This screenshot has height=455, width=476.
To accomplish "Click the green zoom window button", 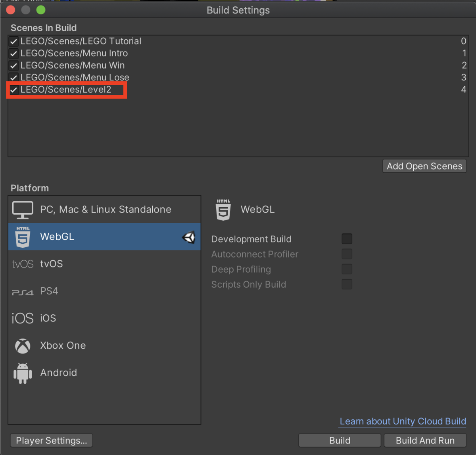I will tap(41, 10).
